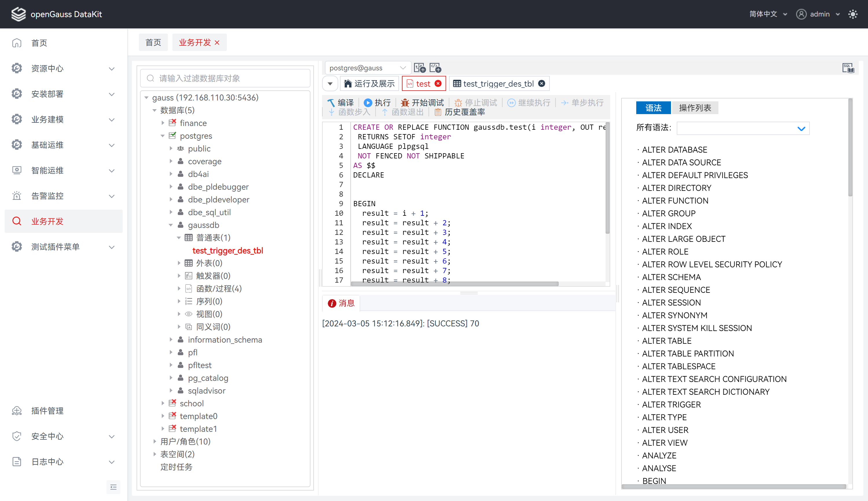Close the test_trigger_des_tbl editor tab
The height and width of the screenshot is (501, 868).
541,84
